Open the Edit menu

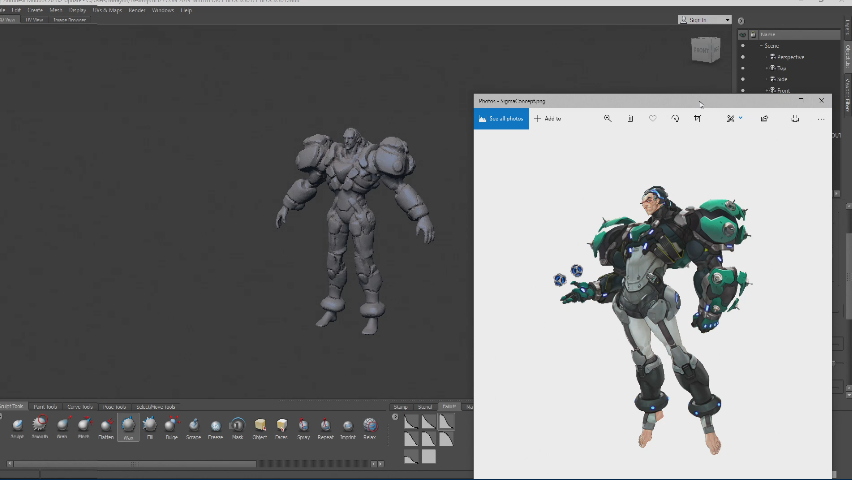point(16,10)
